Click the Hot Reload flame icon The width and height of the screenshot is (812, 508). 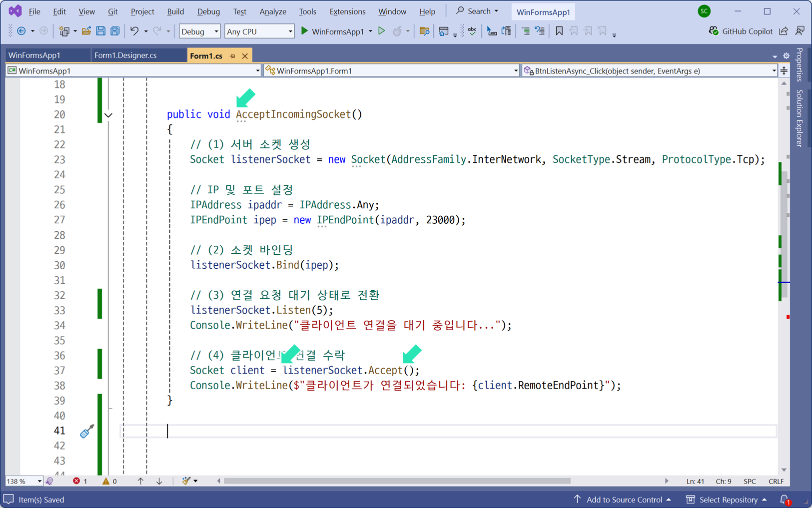coord(397,31)
